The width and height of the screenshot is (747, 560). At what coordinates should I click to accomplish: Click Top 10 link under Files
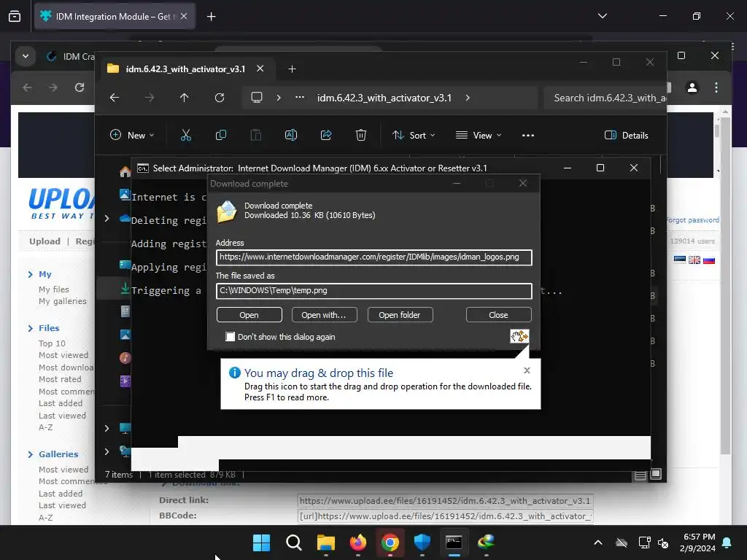click(x=52, y=343)
